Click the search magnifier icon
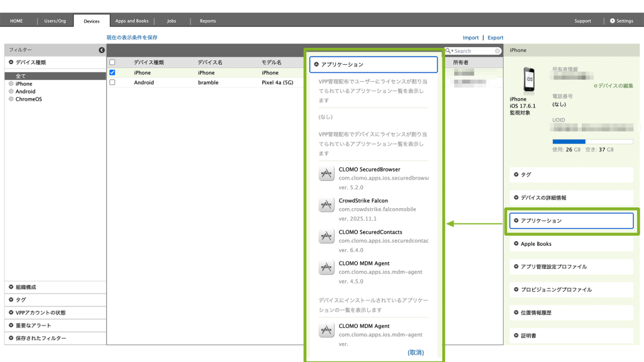The height and width of the screenshot is (362, 644). point(448,51)
